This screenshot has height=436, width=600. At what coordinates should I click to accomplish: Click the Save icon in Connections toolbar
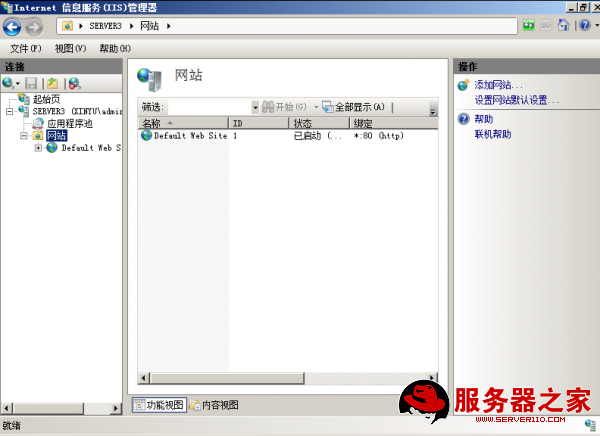coord(31,83)
